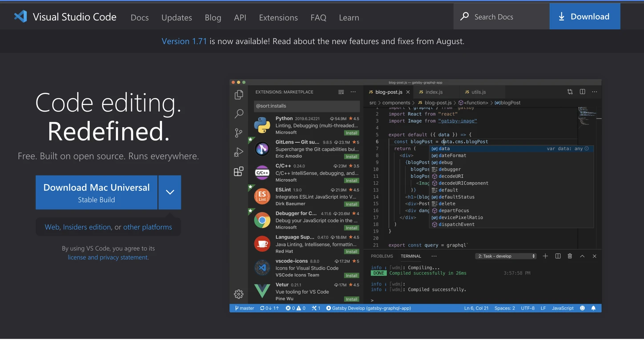Select the Search icon in activity bar
644x341 pixels.
(x=239, y=113)
